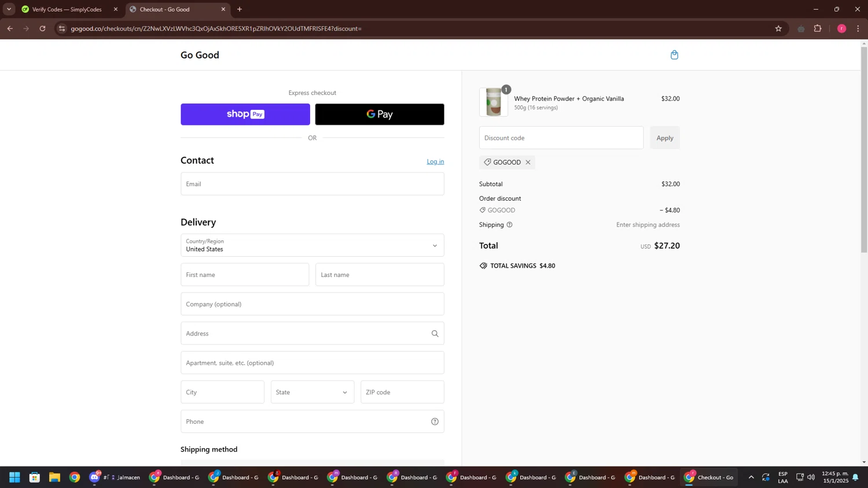The height and width of the screenshot is (488, 868).
Task: Click the page vertical scrollbar
Action: [x=864, y=150]
